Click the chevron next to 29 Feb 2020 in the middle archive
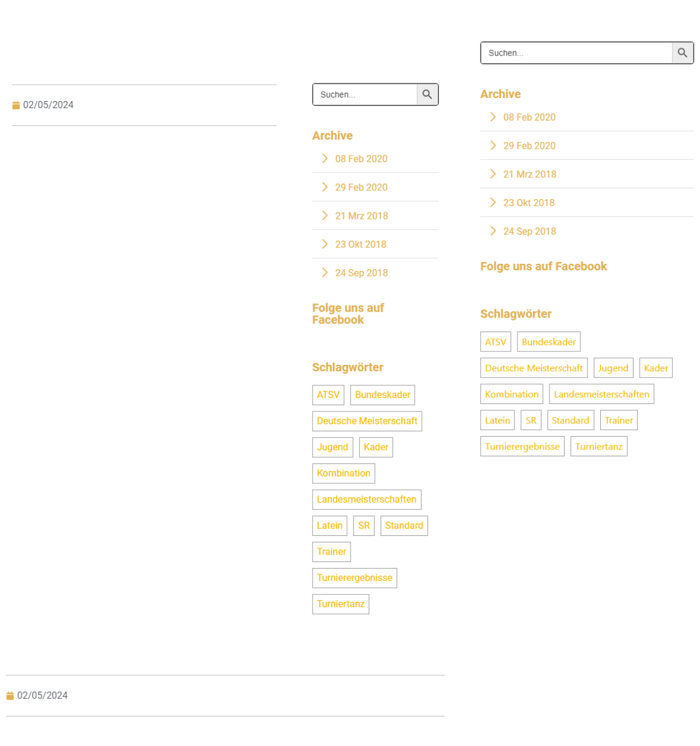Viewport: 700px width, 746px height. (x=325, y=187)
